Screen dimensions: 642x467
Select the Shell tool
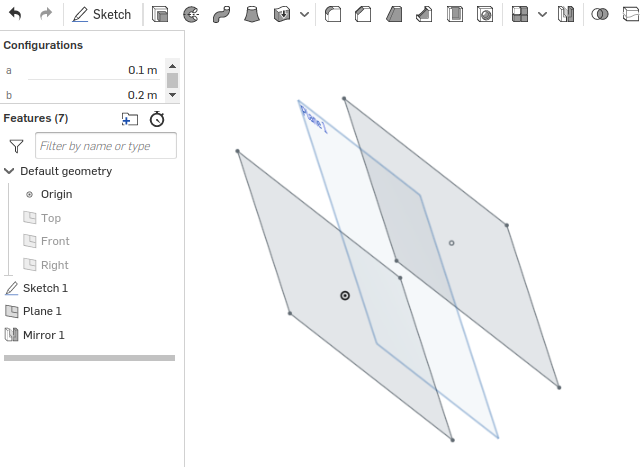click(x=455, y=14)
